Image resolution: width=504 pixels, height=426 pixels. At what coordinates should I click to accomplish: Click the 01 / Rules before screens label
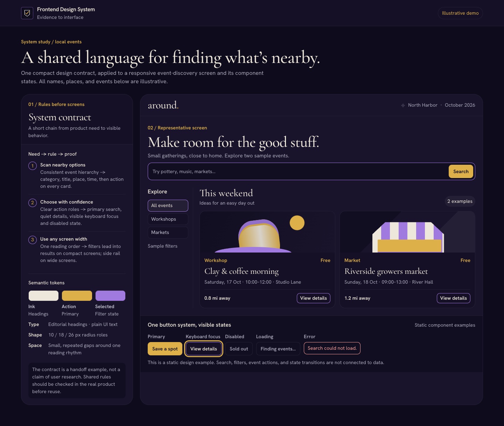click(56, 105)
